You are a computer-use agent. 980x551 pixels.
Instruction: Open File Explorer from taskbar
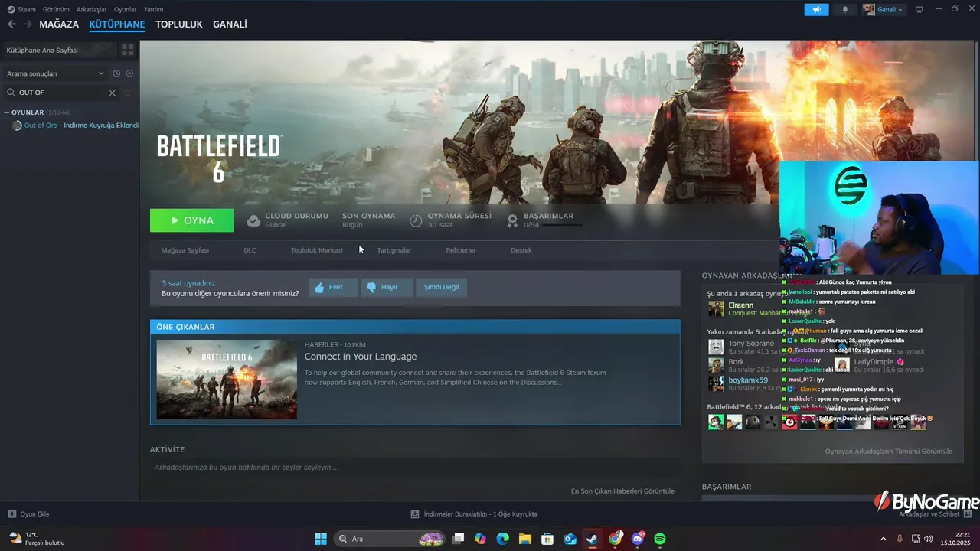click(525, 539)
